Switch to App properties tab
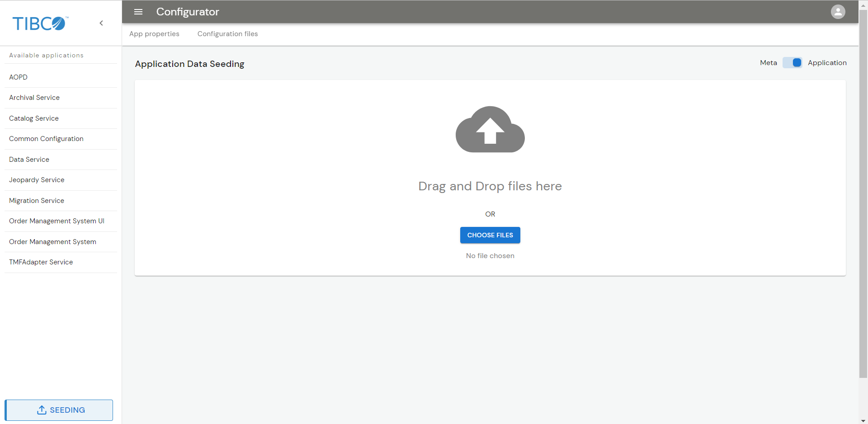The image size is (868, 424). [x=154, y=34]
